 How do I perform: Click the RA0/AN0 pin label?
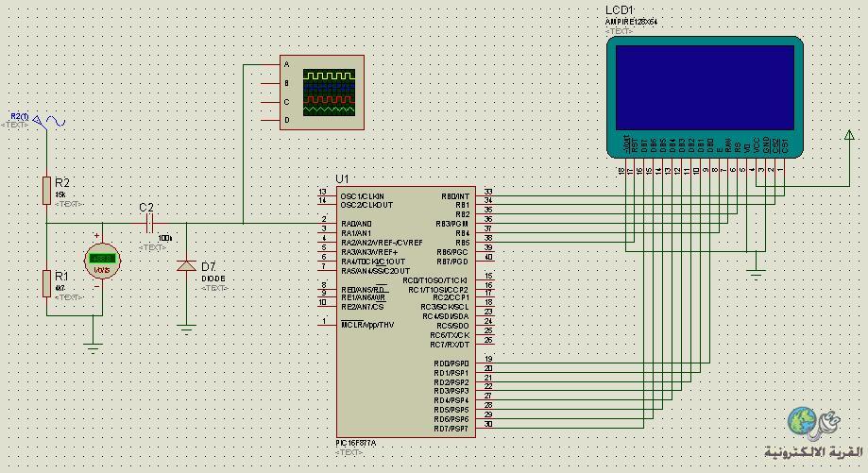(x=356, y=224)
